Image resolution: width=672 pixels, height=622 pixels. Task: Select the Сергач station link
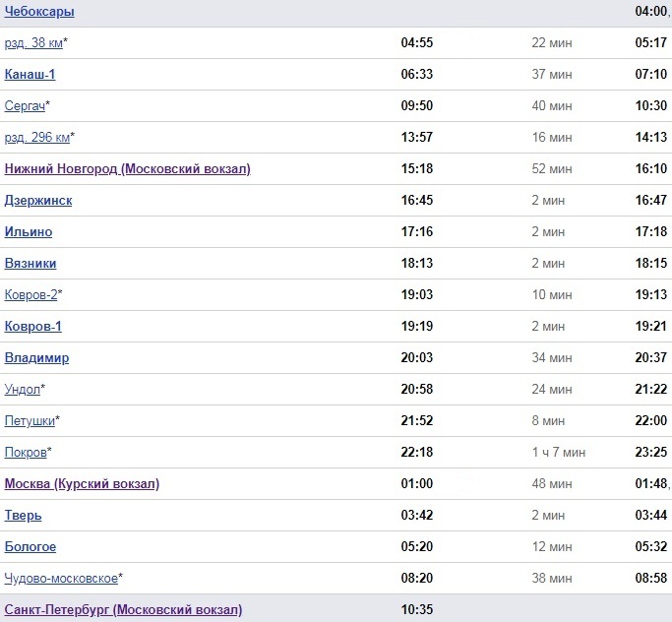coord(25,106)
